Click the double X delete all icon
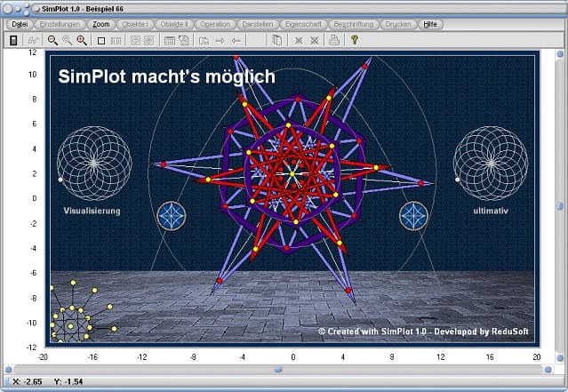The image size is (568, 392). (315, 41)
